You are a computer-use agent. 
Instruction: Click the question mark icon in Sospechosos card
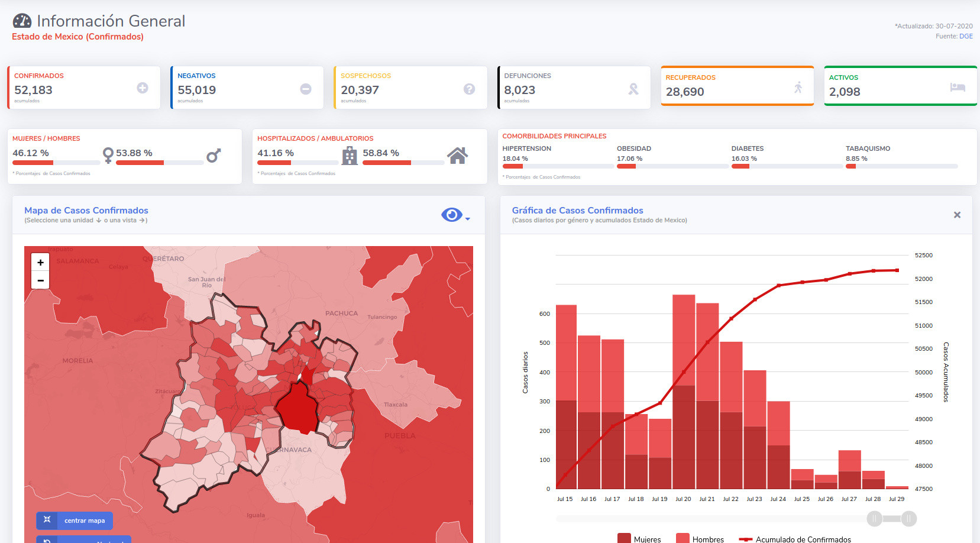point(469,89)
